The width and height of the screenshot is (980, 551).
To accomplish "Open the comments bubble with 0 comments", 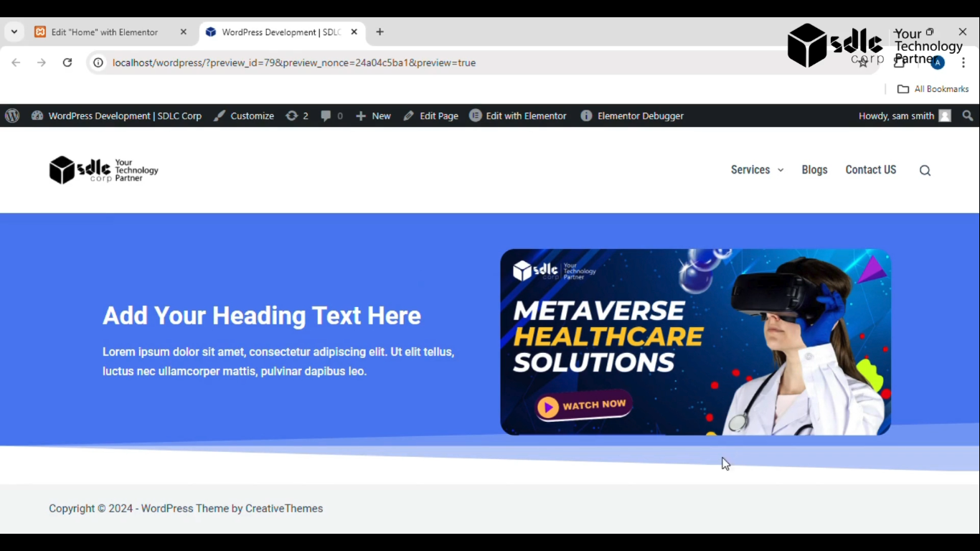I will coord(331,116).
